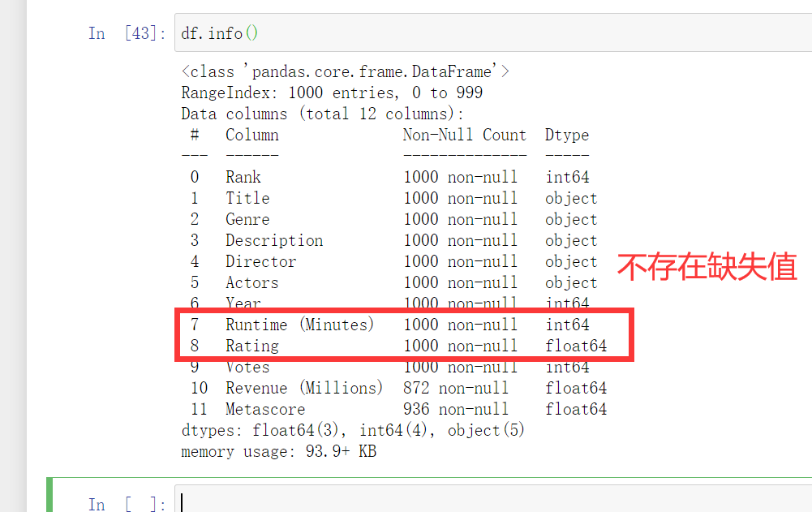Click the empty In [ ] prompt label
The width and height of the screenshot is (812, 512).
tap(127, 504)
